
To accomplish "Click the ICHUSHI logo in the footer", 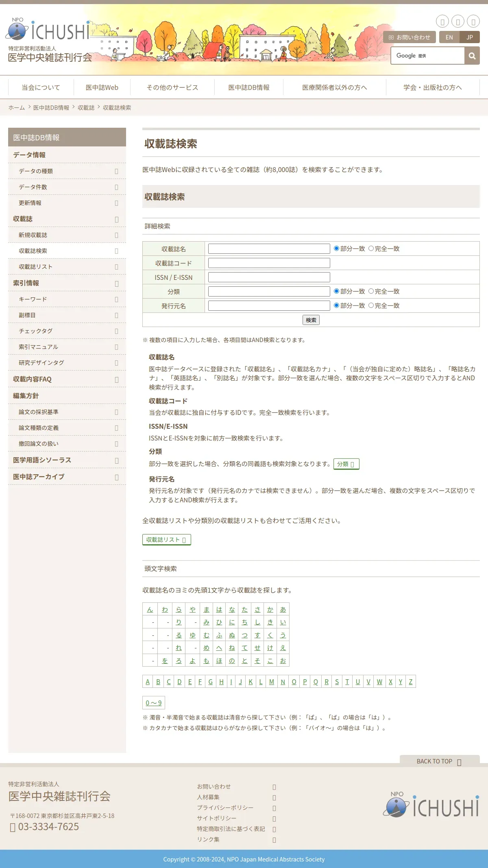I will click(431, 805).
